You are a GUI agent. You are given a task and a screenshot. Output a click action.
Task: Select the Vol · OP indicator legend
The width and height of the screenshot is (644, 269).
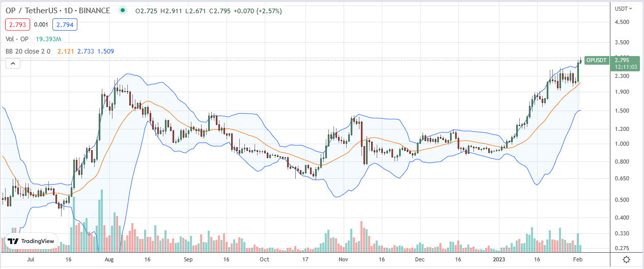pos(17,39)
